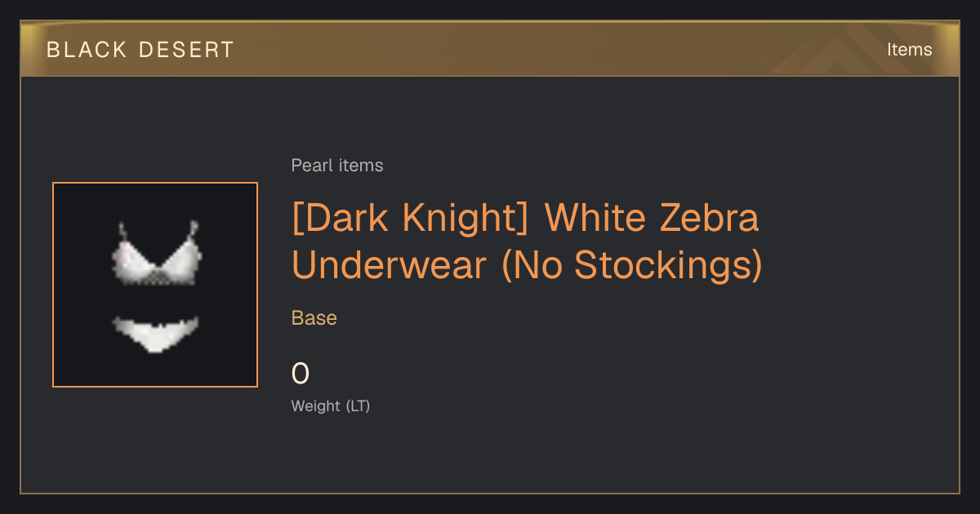The width and height of the screenshot is (980, 514).
Task: Click the White Zebra Underwear item thumbnail
Action: tap(155, 285)
